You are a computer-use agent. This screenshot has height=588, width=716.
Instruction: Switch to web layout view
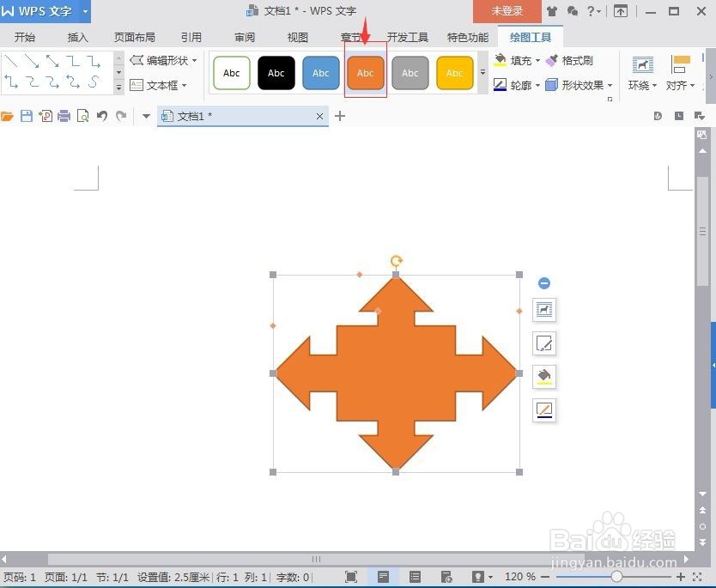click(x=446, y=577)
